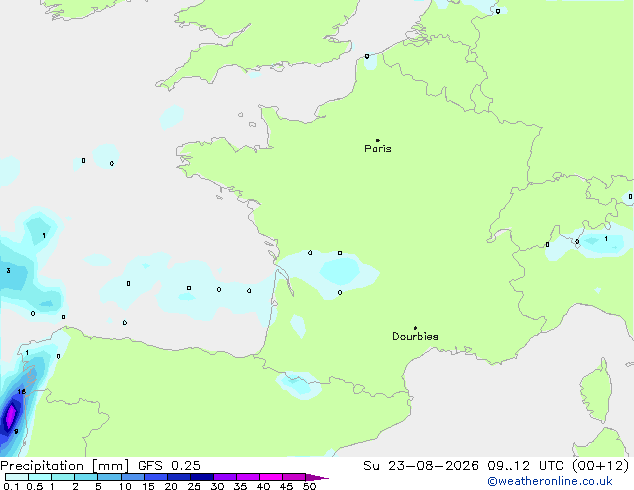634x490 pixels.
Task: Click the '50' legend scale value
Action: click(x=309, y=486)
